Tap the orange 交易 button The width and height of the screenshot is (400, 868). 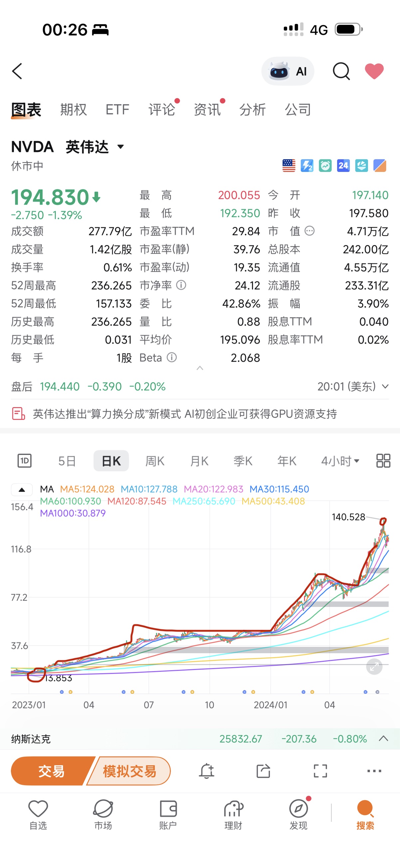[52, 771]
